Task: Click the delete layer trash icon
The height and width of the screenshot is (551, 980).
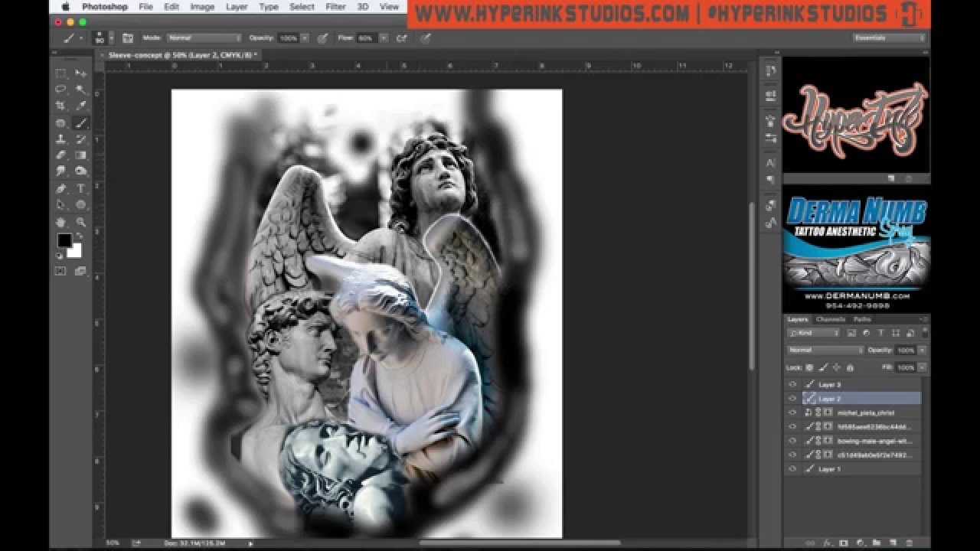Action: [909, 543]
